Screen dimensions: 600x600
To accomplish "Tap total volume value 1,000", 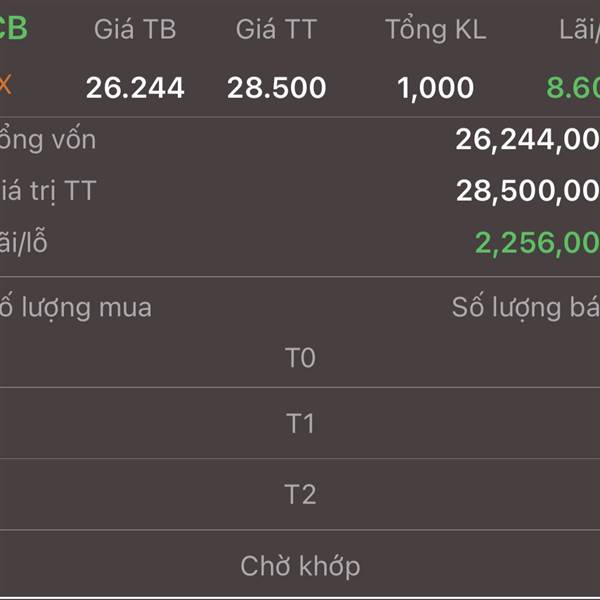I will 436,88.
